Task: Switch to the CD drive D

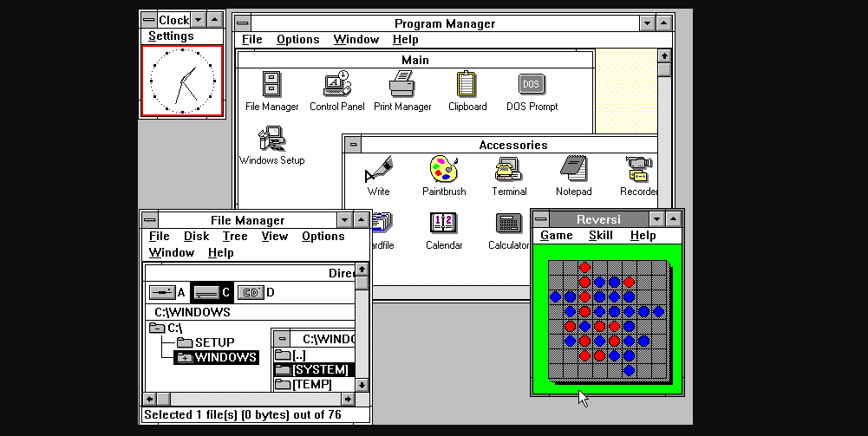Action: [x=251, y=293]
